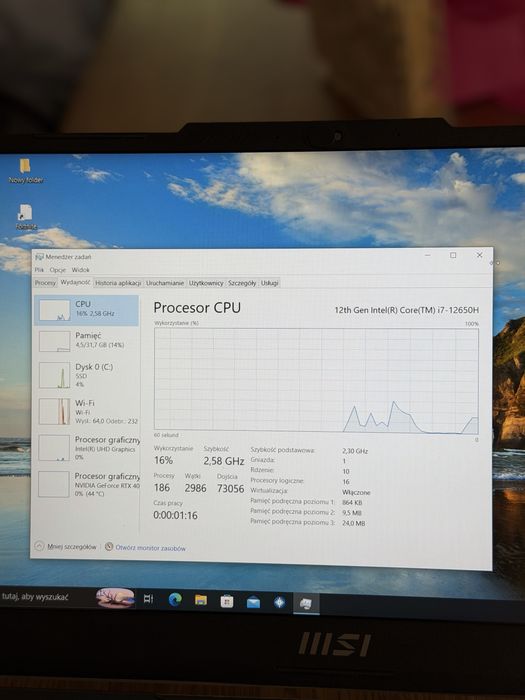
Task: Click the 2,30 GHz base speed value
Action: tap(354, 451)
